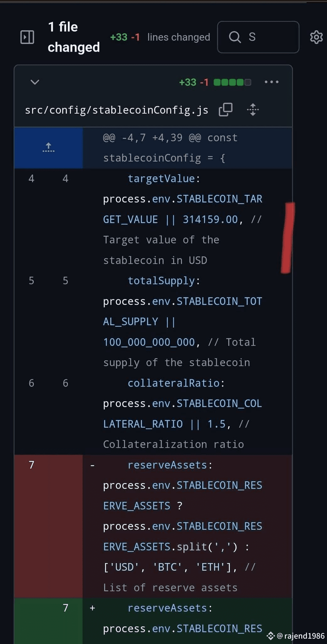Expand all lines of this file
This screenshot has height=644, width=327.
253,110
